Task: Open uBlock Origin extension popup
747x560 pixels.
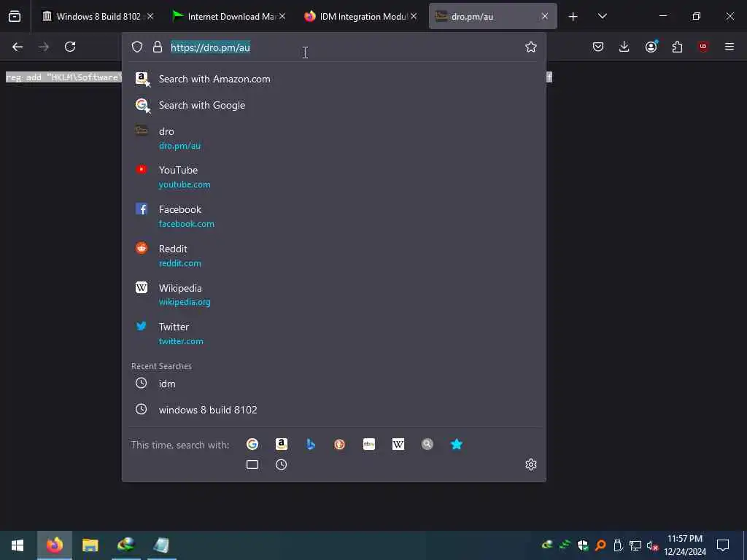Action: tap(703, 47)
